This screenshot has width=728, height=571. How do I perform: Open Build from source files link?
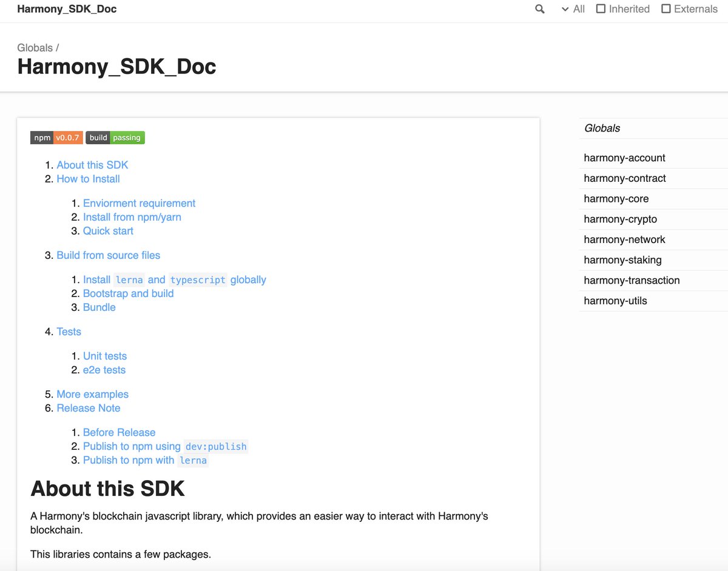[x=109, y=255]
